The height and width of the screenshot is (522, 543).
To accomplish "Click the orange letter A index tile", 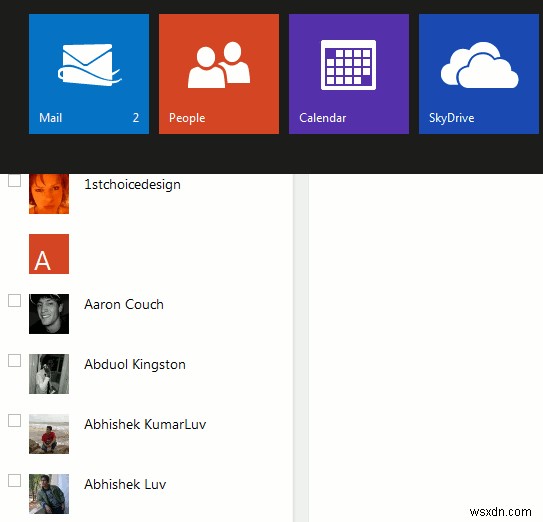I will [49, 254].
